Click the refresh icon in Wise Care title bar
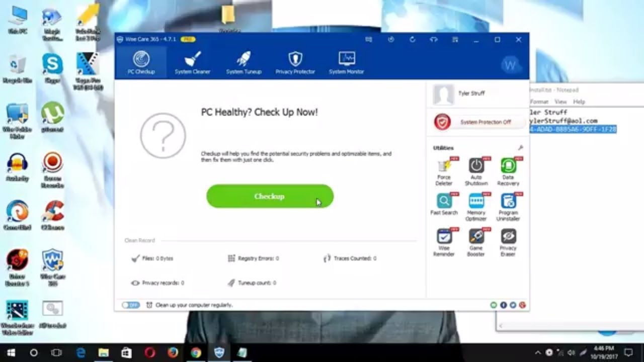The width and height of the screenshot is (644, 362). click(x=413, y=40)
